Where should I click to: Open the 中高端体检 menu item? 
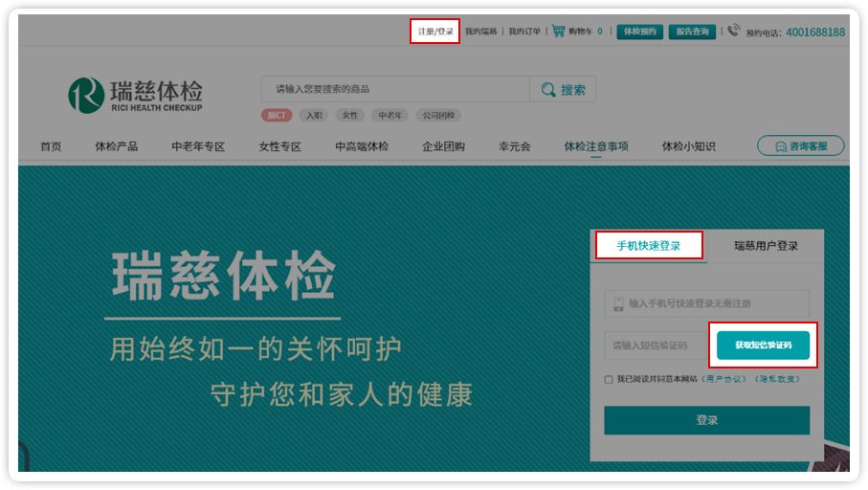pyautogui.click(x=362, y=146)
